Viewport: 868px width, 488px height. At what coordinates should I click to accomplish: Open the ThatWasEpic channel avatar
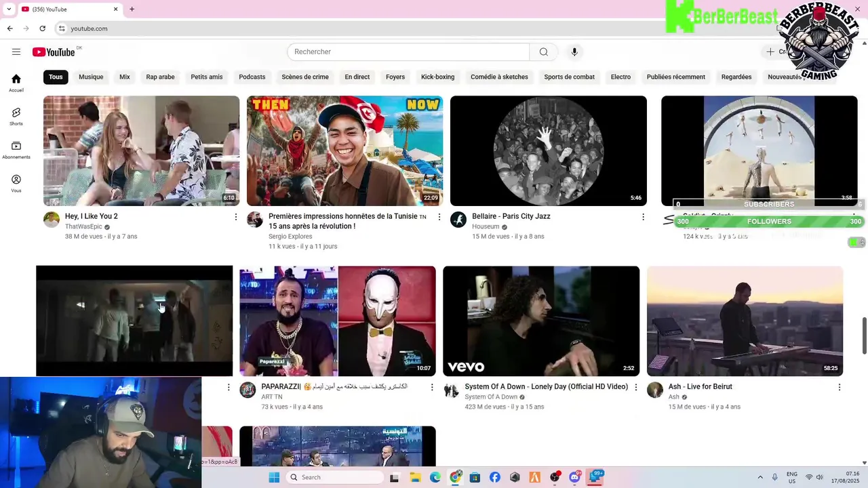[52, 220]
